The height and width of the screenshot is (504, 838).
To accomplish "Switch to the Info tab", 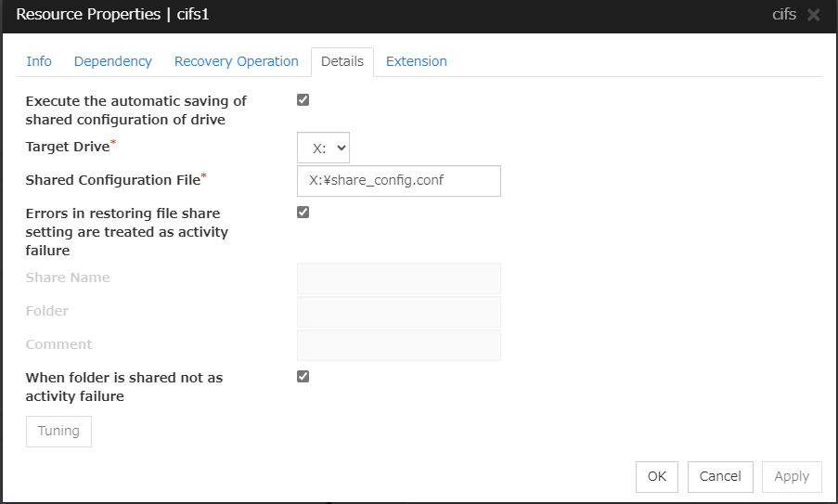I will click(39, 61).
